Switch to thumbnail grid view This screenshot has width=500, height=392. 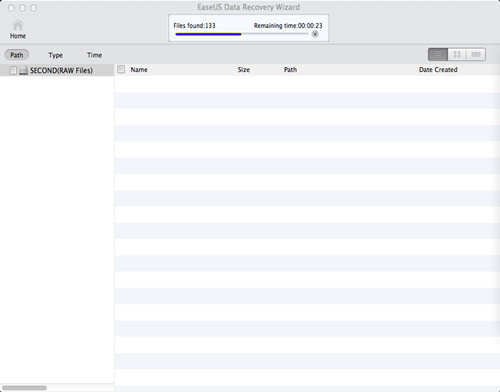(x=457, y=55)
